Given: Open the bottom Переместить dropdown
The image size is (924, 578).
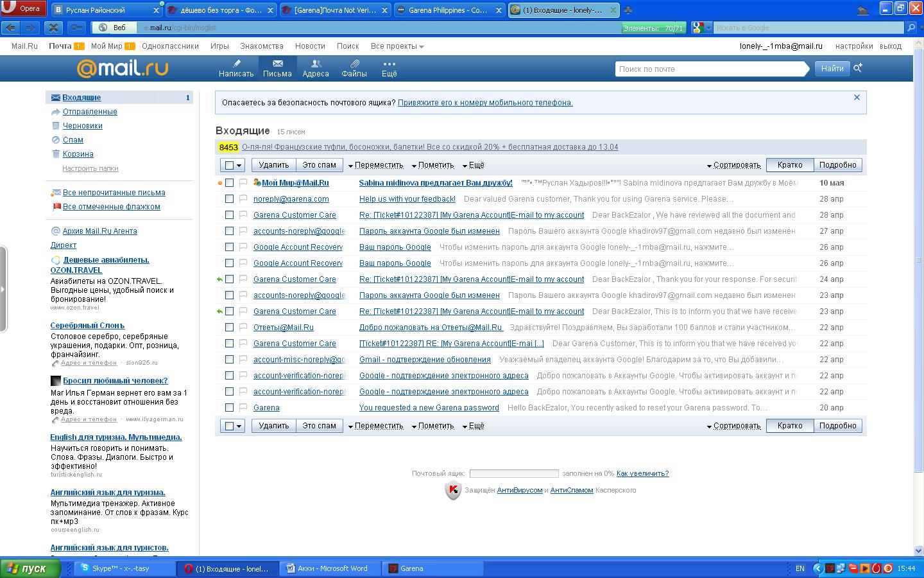Looking at the screenshot, I should tap(375, 426).
